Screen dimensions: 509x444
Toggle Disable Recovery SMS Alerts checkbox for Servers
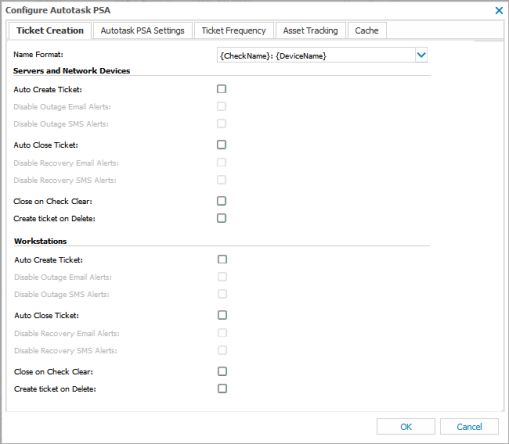[x=222, y=180]
